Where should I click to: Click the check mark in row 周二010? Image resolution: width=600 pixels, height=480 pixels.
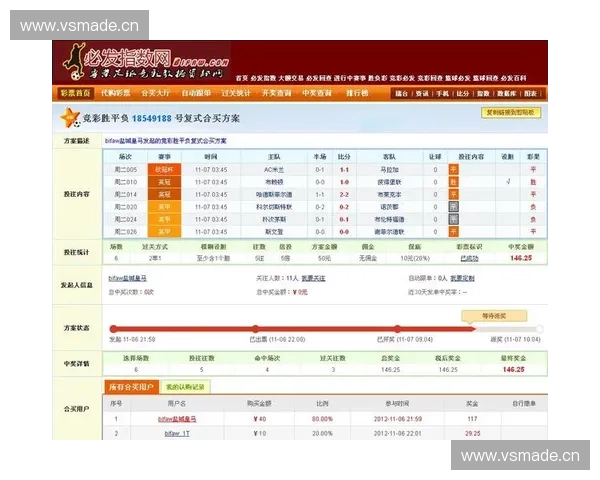(x=508, y=181)
